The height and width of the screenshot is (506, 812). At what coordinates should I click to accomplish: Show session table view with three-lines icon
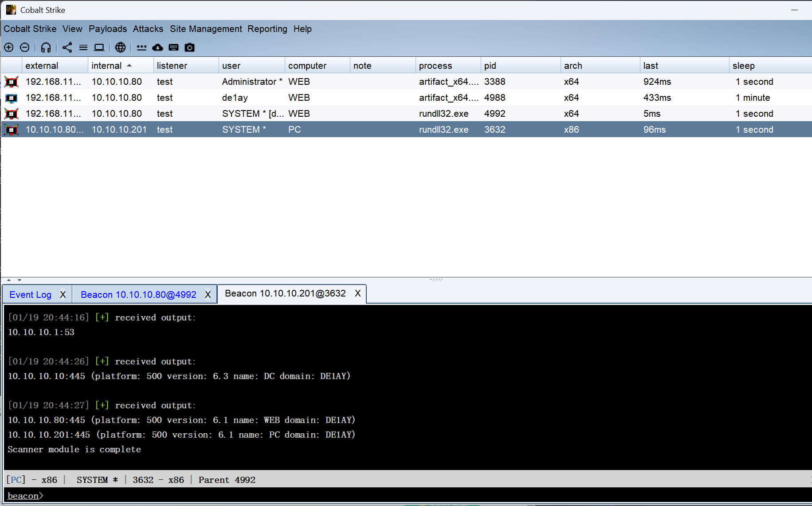coord(83,47)
